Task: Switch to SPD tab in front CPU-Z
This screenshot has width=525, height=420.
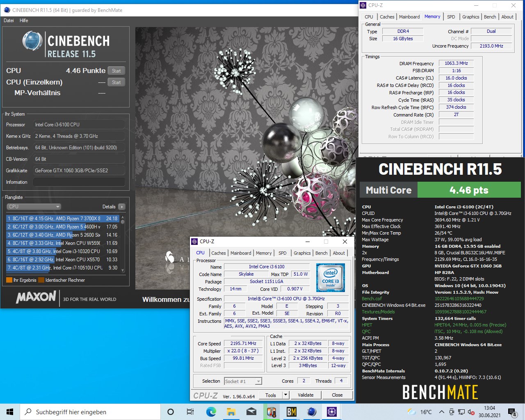Action: [x=283, y=253]
